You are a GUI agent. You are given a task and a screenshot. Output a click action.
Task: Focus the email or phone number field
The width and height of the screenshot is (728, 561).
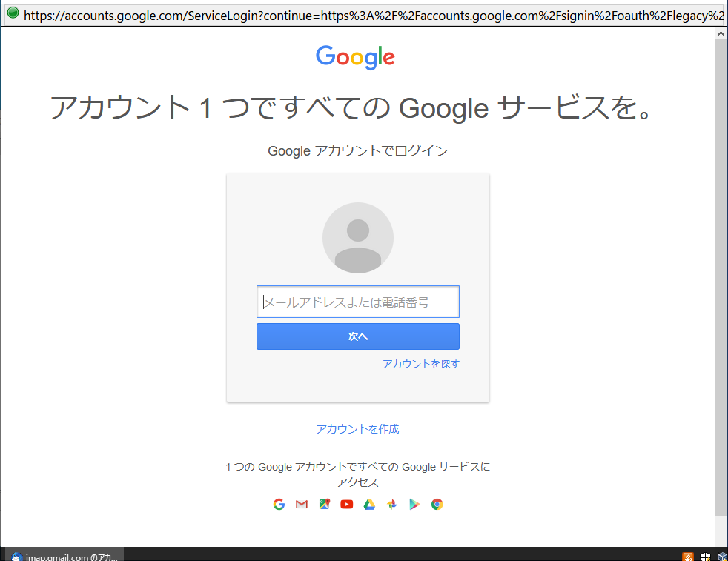coord(358,302)
